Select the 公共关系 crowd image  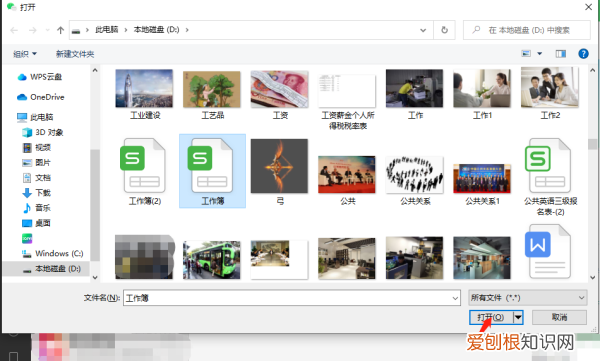pos(414,175)
